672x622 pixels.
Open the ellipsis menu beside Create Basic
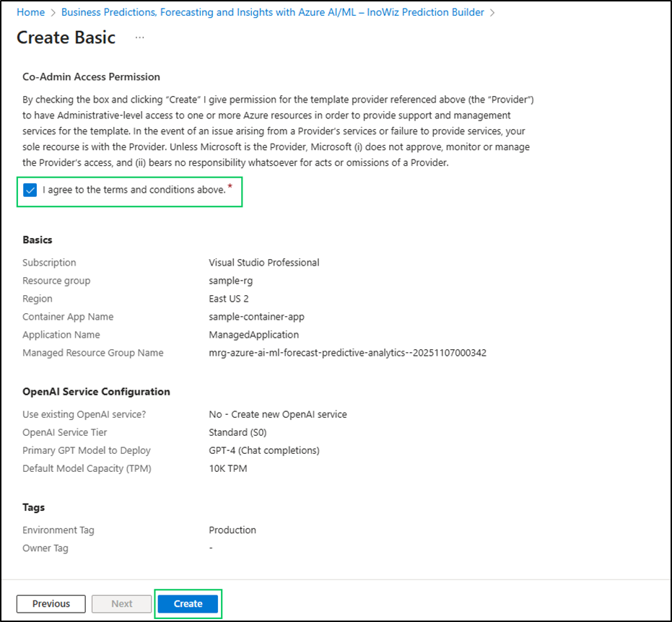(x=140, y=38)
